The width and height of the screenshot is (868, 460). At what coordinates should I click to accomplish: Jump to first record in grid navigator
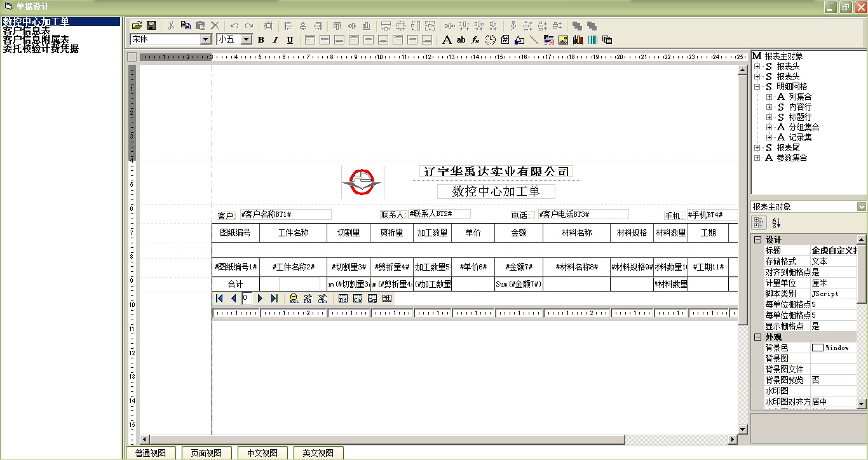(219, 298)
